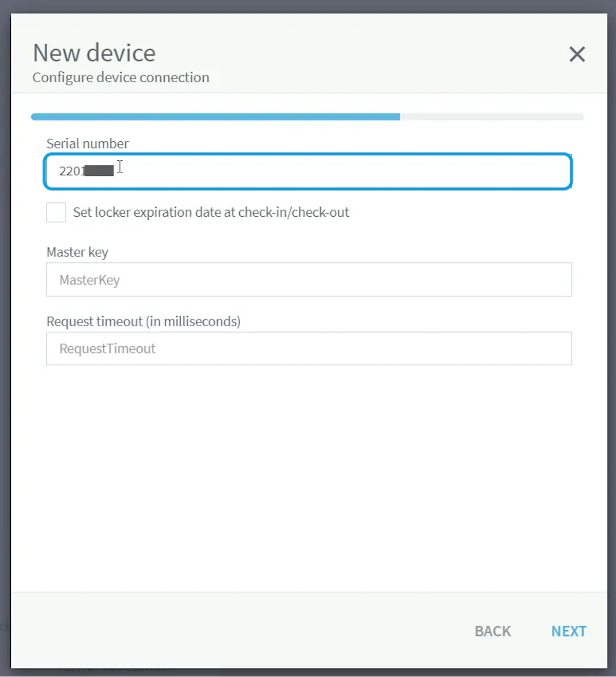616x677 pixels.
Task: Click the 'Request timeout (in milliseconds)' label
Action: pos(143,322)
